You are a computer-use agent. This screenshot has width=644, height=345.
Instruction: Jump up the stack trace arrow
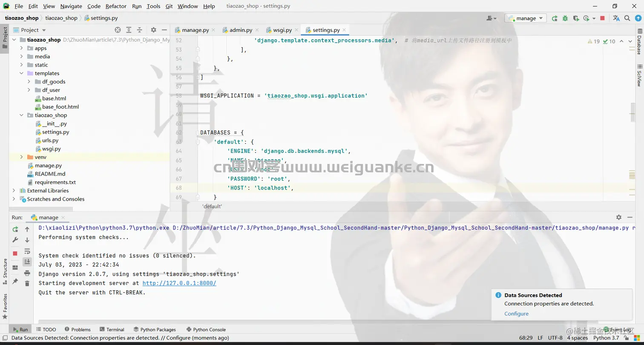tap(27, 229)
